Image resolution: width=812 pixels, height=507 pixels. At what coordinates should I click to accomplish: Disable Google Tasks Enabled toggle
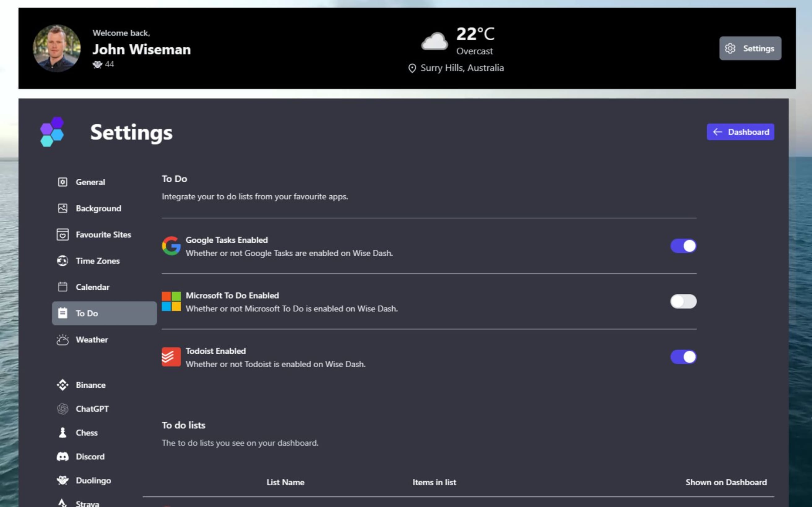tap(683, 245)
